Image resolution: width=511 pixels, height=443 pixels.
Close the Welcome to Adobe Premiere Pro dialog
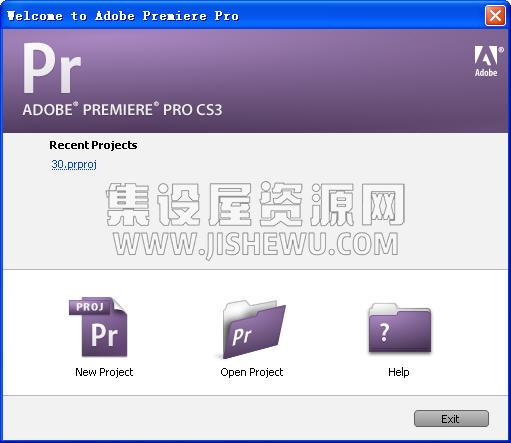click(x=495, y=15)
